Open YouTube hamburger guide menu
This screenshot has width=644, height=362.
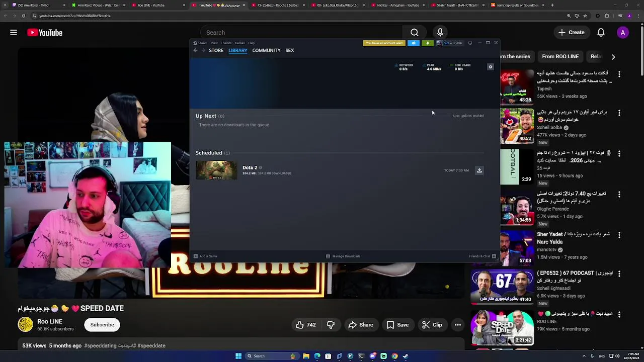tap(14, 33)
